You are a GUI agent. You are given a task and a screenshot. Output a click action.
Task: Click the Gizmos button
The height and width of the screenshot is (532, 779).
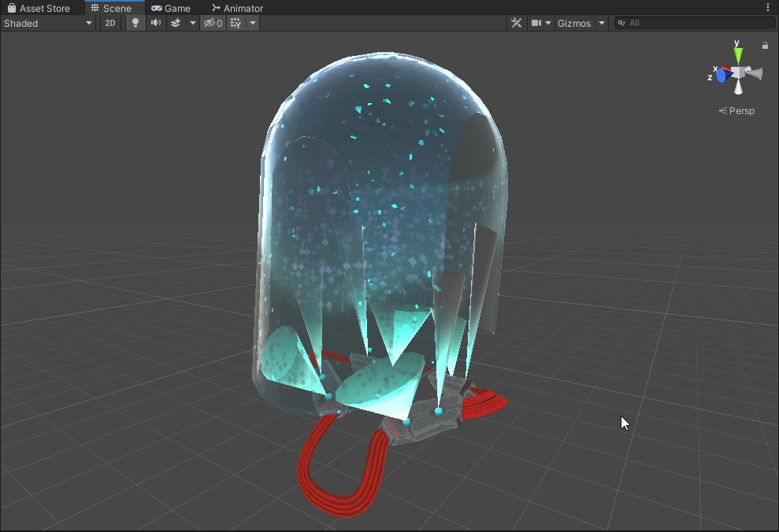coord(575,23)
